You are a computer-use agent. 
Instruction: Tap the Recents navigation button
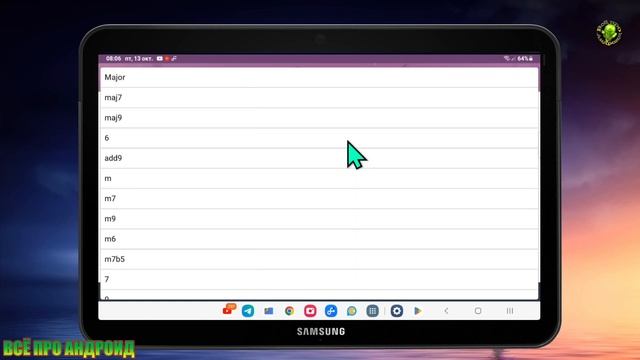510,311
